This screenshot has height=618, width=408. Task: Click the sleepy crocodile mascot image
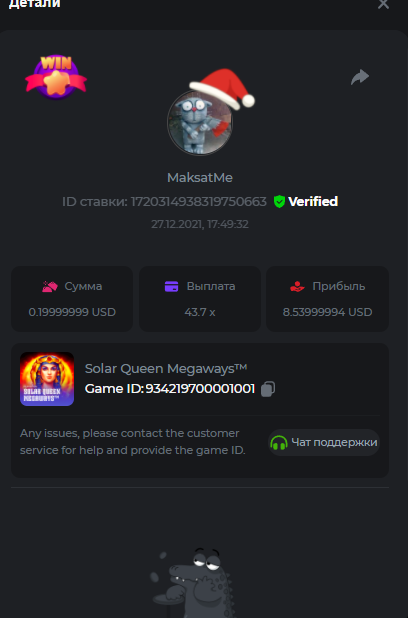click(x=193, y=583)
